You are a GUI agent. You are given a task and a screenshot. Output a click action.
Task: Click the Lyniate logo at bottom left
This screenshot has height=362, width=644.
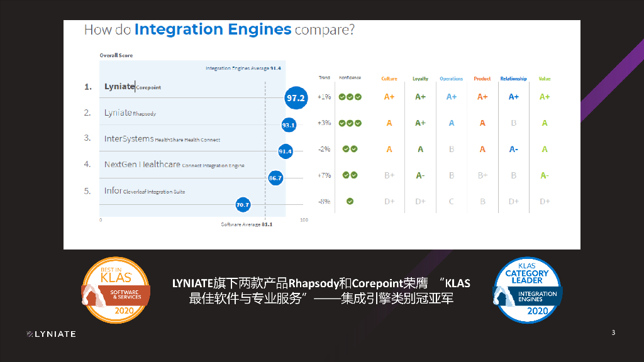pos(51,334)
